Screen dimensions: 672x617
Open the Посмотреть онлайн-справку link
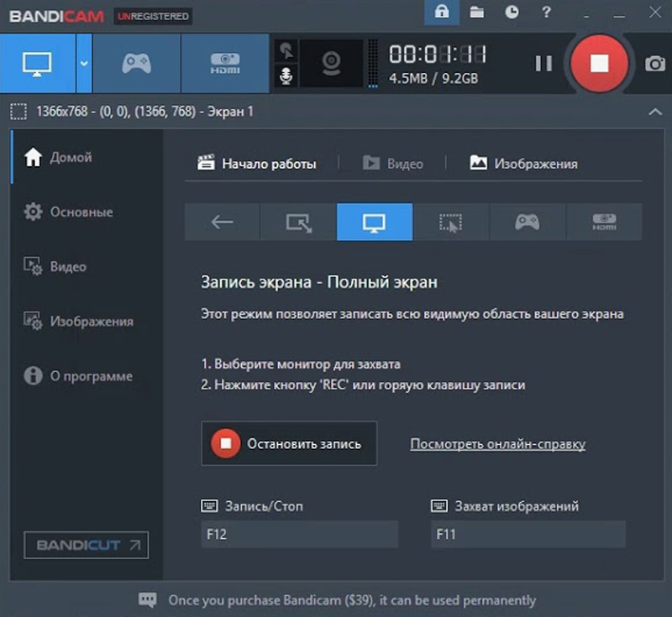pyautogui.click(x=497, y=444)
